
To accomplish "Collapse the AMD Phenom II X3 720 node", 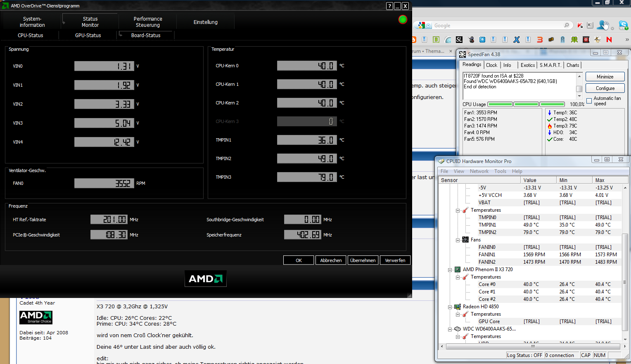I will point(450,270).
